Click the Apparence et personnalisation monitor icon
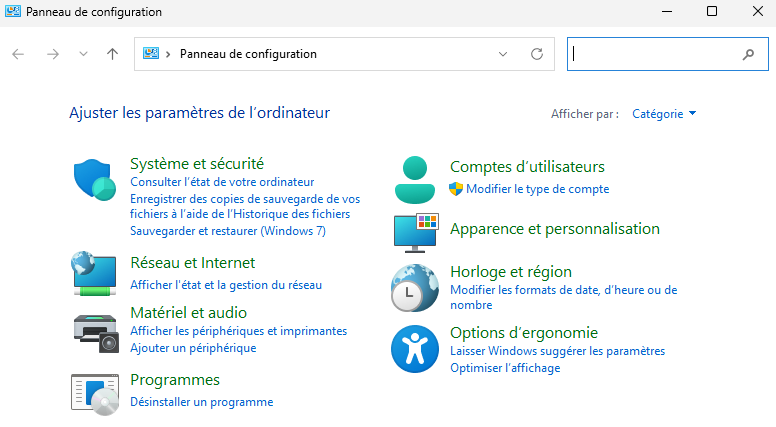The width and height of the screenshot is (776, 427). [416, 231]
